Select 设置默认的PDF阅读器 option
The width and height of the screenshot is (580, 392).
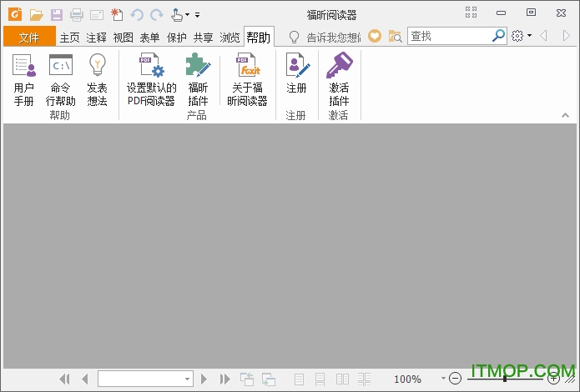151,79
